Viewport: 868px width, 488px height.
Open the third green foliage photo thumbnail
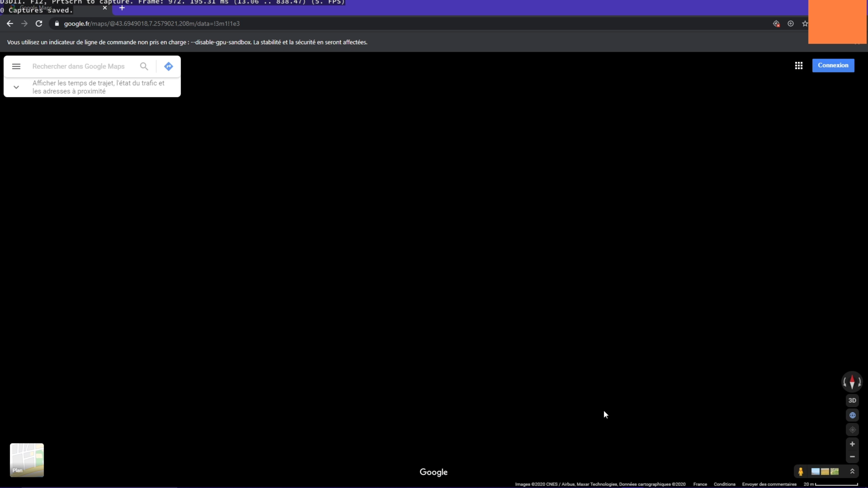pyautogui.click(x=835, y=472)
